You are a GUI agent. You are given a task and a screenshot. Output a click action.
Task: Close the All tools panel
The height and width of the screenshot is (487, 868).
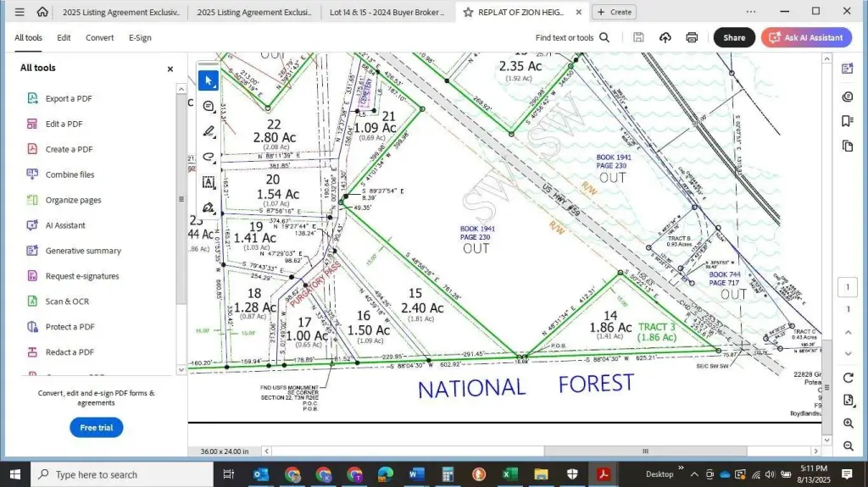coord(170,69)
